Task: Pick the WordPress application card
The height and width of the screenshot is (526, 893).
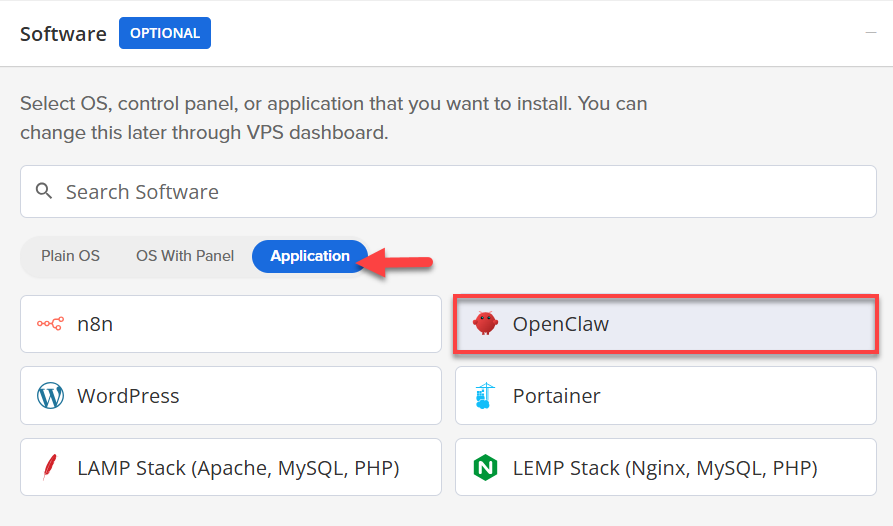Action: coord(231,396)
